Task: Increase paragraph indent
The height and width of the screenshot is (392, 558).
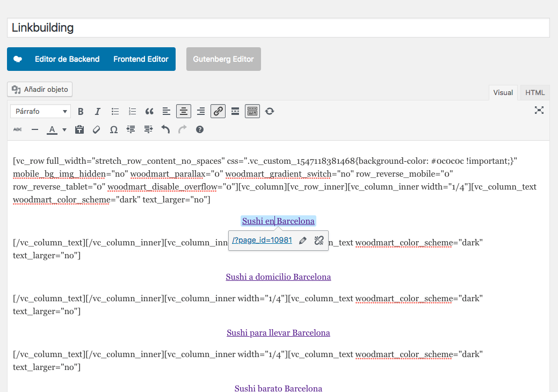Action: 148,129
